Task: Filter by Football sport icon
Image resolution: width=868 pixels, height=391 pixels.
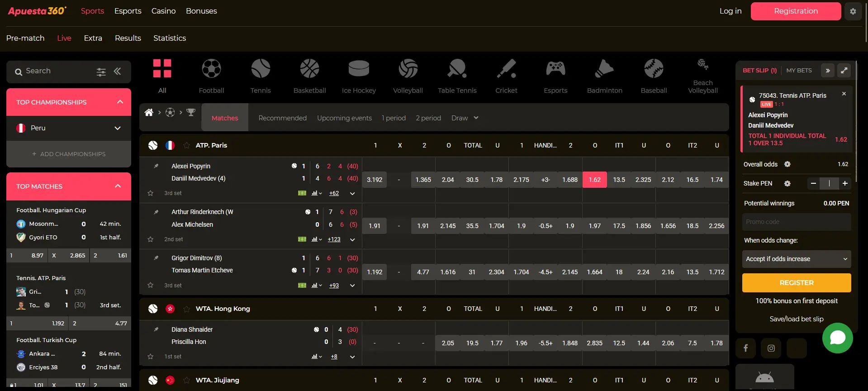Action: (x=211, y=68)
